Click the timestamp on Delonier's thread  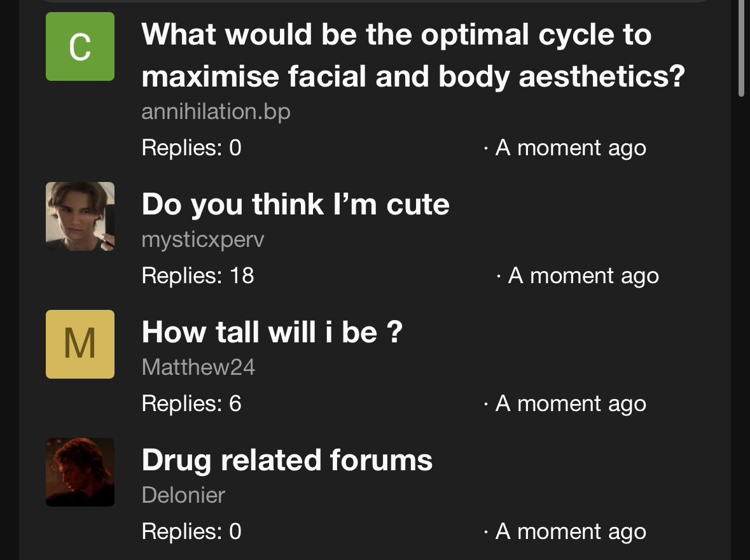pyautogui.click(x=570, y=531)
